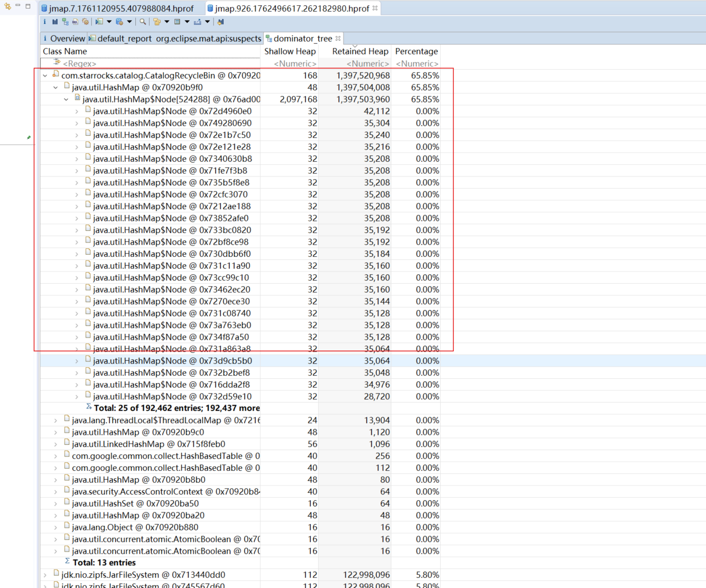The image size is (706, 588).
Task: Click the group result by icon
Action: (x=157, y=22)
